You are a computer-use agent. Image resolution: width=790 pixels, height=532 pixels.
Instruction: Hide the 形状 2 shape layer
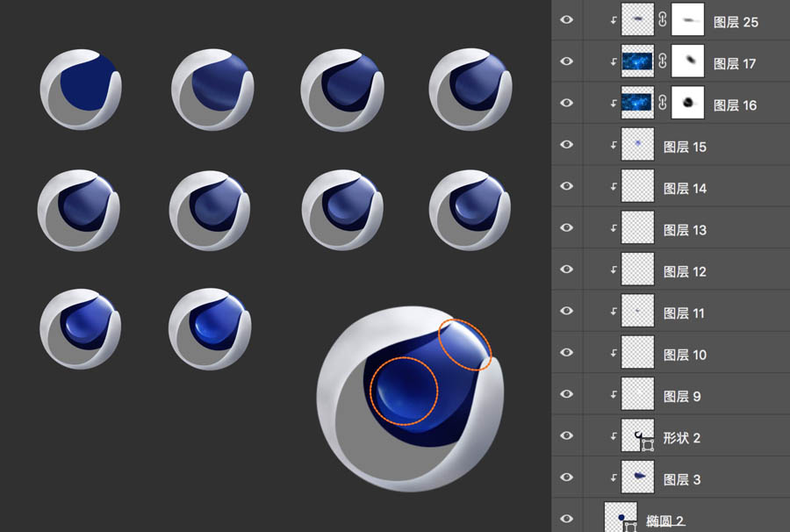[x=567, y=435]
